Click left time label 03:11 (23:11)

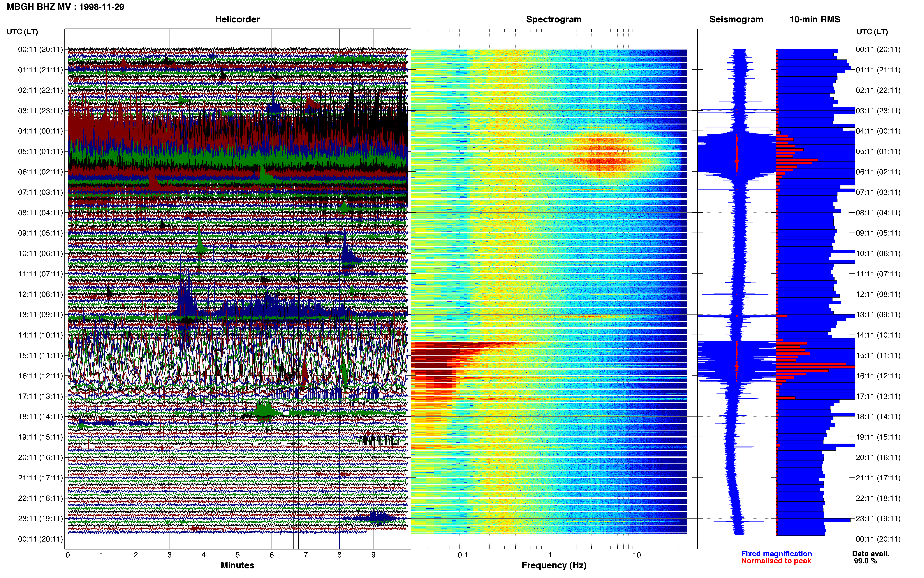pyautogui.click(x=41, y=110)
